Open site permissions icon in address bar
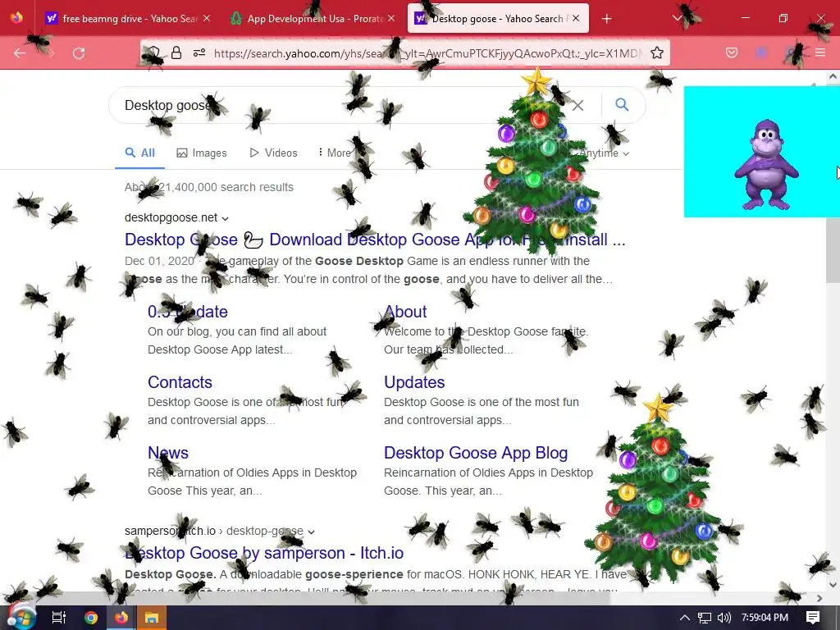 click(199, 52)
